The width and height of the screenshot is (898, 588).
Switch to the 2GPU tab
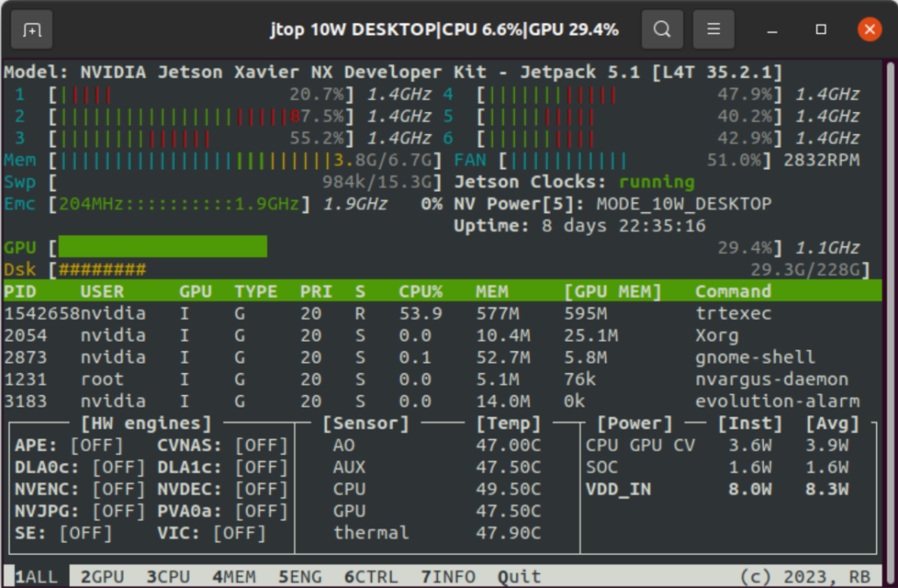tap(101, 576)
